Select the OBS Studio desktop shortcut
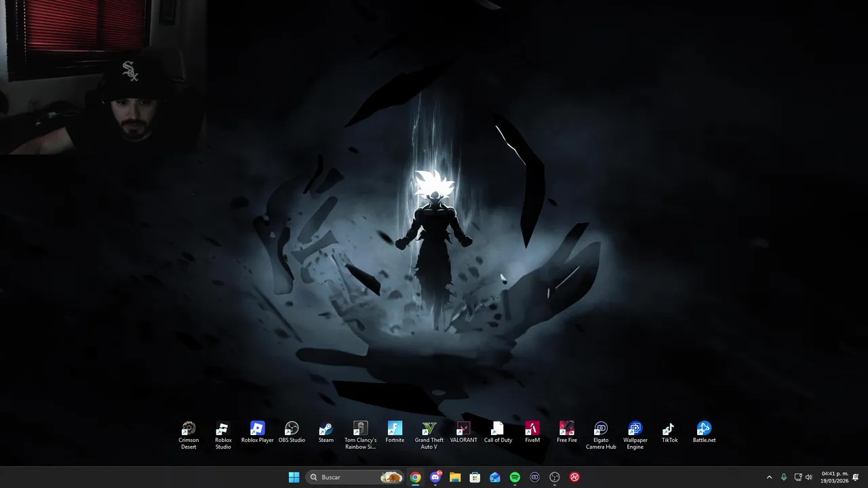Screen dimensions: 868x488 pyautogui.click(x=292, y=432)
